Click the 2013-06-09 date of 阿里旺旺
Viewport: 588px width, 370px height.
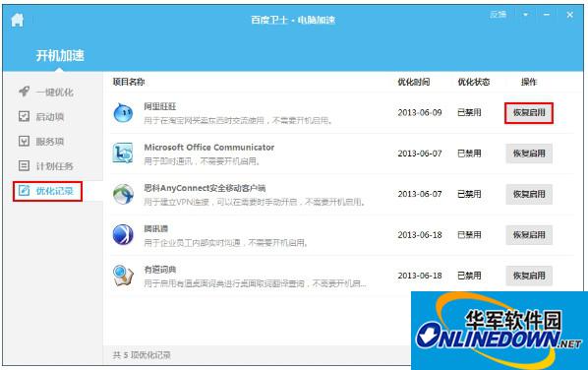[x=420, y=112]
